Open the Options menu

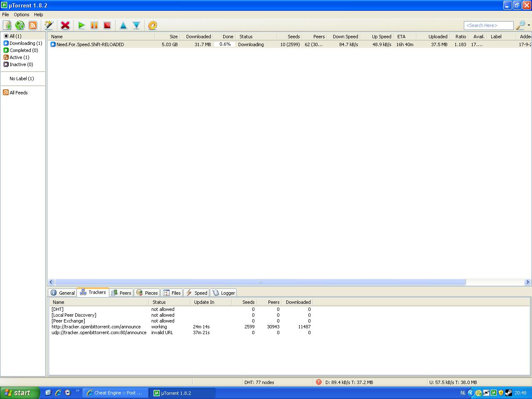(22, 15)
